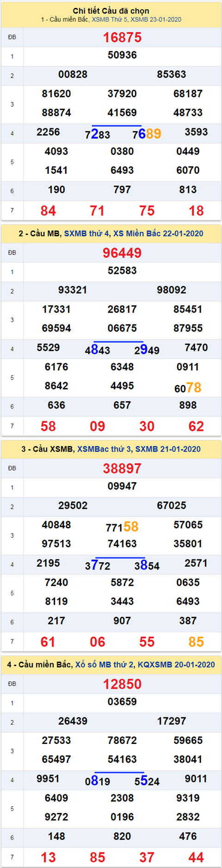Select special prize number 16875
This screenshot has height=868, width=222.
122,37
